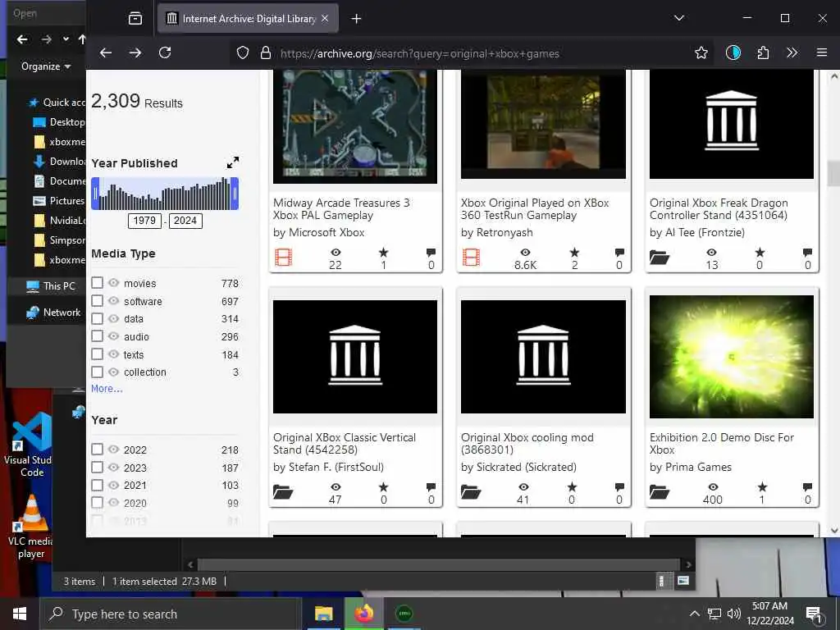Viewport: 840px width, 630px height.
Task: Click views eye on Retronyash card
Action: point(526,253)
